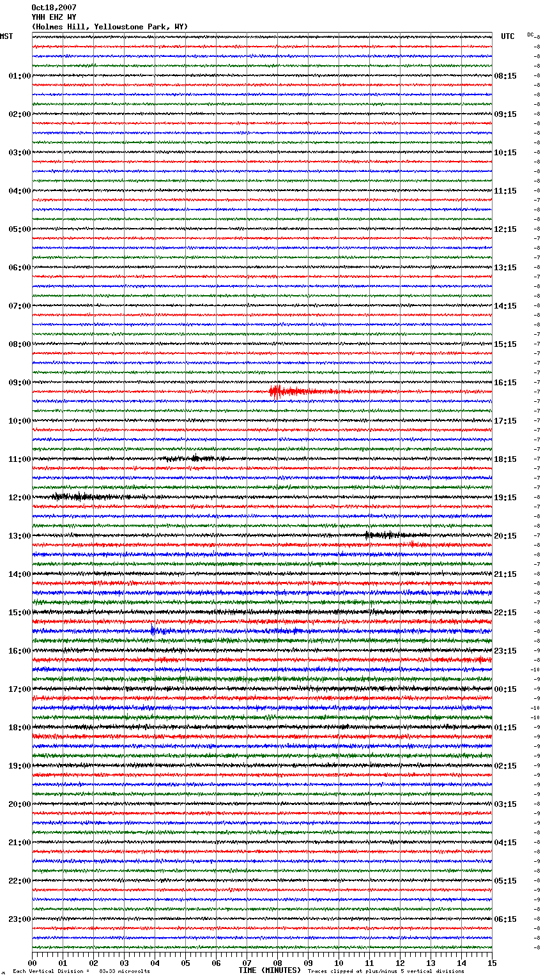Click the '16:00' MST time label

(x=20, y=651)
